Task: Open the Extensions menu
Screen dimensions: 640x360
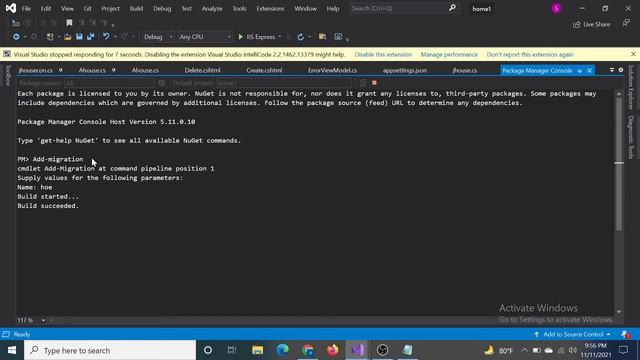Action: [270, 8]
